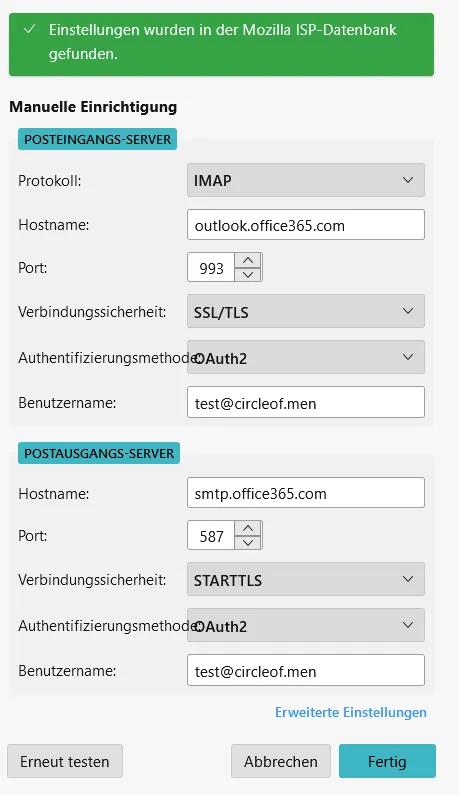
Task: Open outgoing Authentifizierungsmethode OAuth2 dropdown
Action: point(306,625)
